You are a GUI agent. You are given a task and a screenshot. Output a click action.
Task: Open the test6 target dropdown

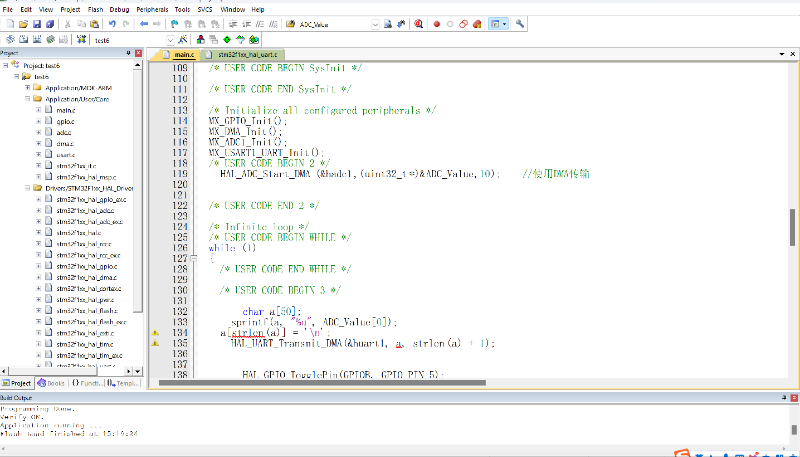point(170,40)
